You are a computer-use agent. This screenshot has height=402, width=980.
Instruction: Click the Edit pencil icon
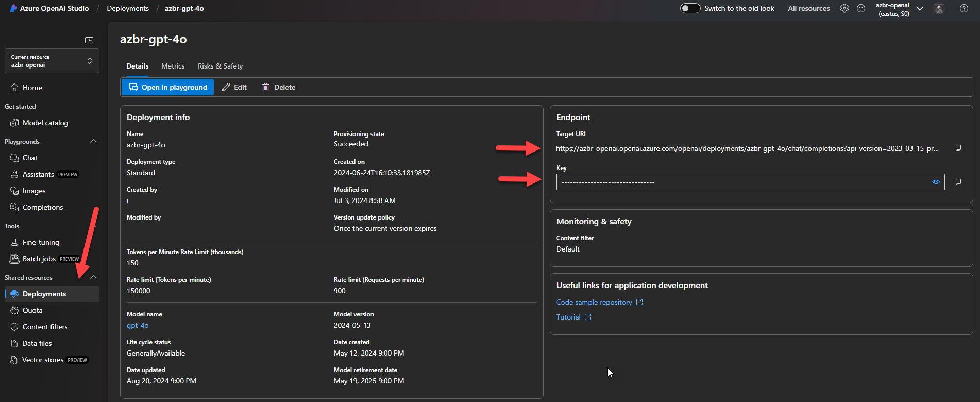click(226, 87)
